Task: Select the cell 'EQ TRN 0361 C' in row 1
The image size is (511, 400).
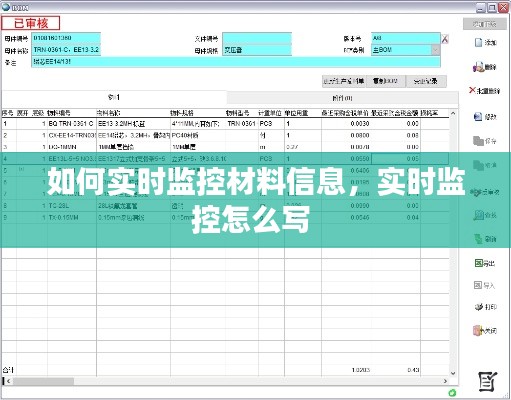Action: (71, 124)
